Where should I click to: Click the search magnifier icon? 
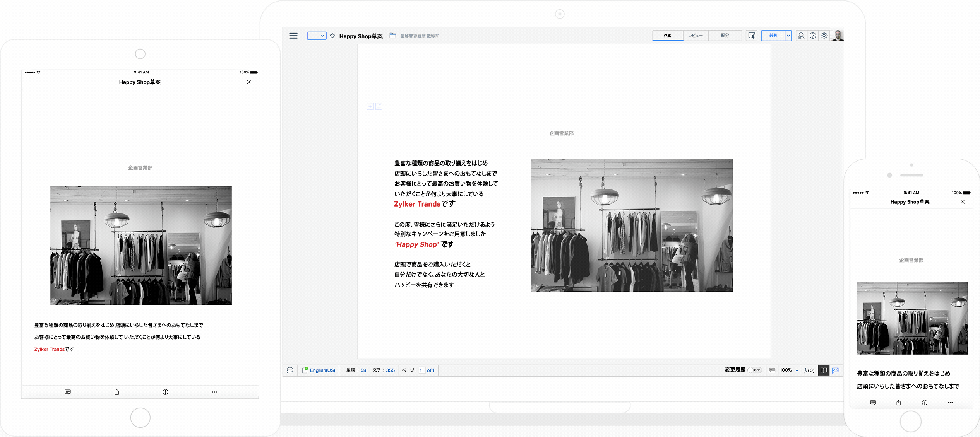[x=801, y=36]
